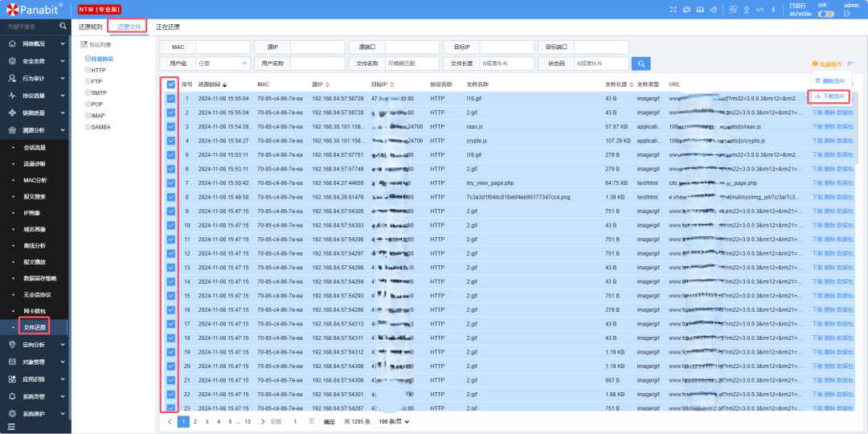This screenshot has height=434, width=868.
Task: Open the theme palette icon in header
Action: 687,10
